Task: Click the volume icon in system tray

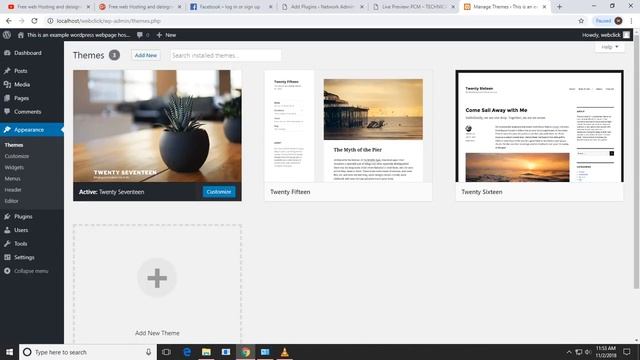Action: pyautogui.click(x=588, y=352)
